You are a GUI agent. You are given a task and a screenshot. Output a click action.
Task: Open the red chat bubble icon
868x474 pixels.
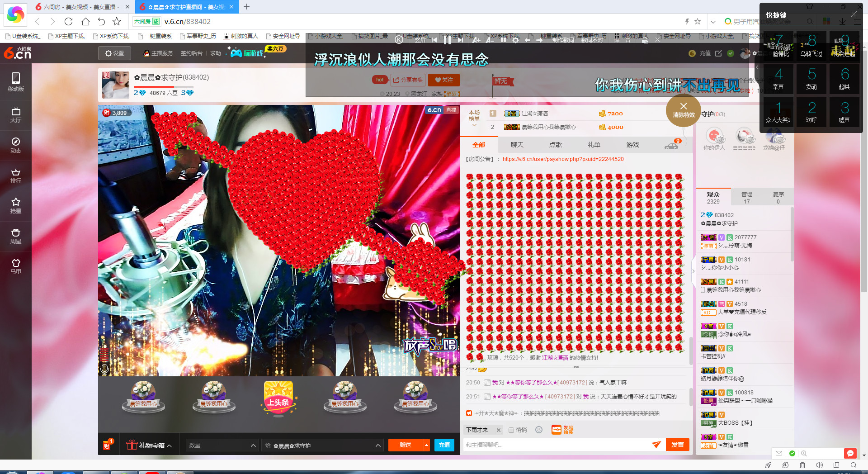click(x=850, y=453)
